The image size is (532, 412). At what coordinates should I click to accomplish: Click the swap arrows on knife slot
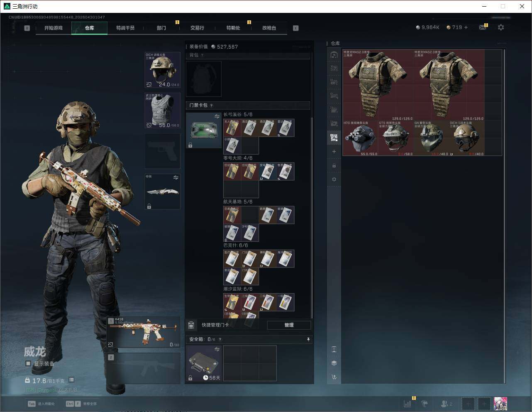point(176,177)
